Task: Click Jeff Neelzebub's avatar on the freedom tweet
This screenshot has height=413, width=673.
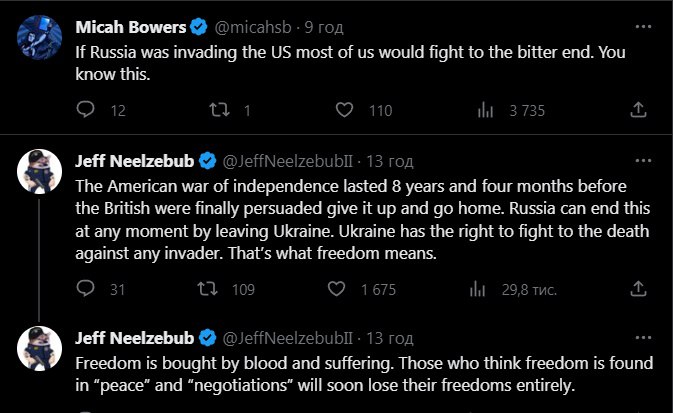Action: tap(39, 348)
